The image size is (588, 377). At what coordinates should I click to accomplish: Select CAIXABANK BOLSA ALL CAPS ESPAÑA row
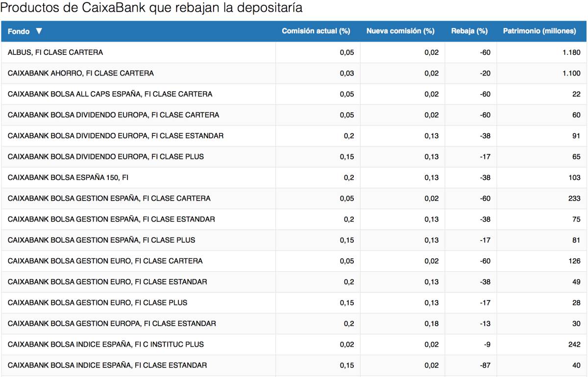294,94
